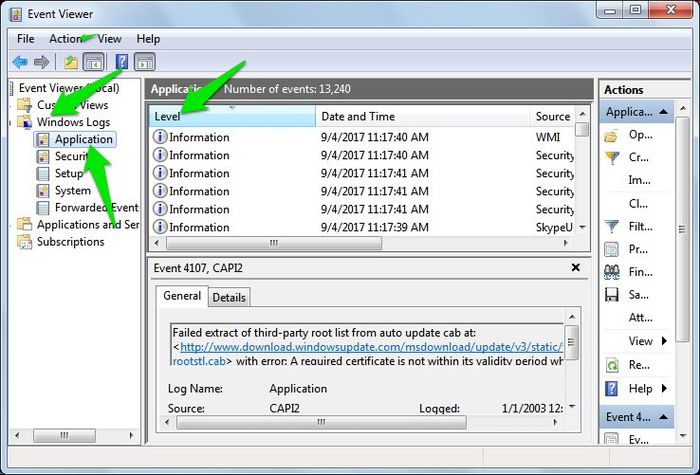Viewport: 700px width, 475px height.
Task: Click the Forward arrow toolbar icon
Action: (42, 62)
